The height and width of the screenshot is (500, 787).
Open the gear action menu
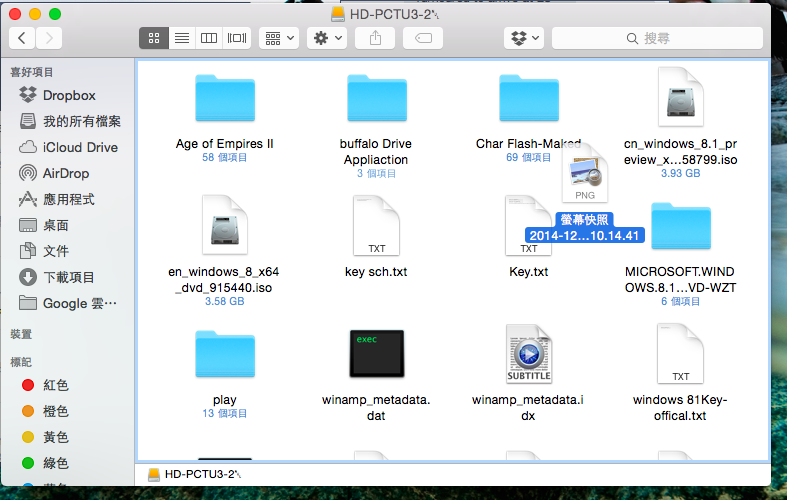[327, 38]
